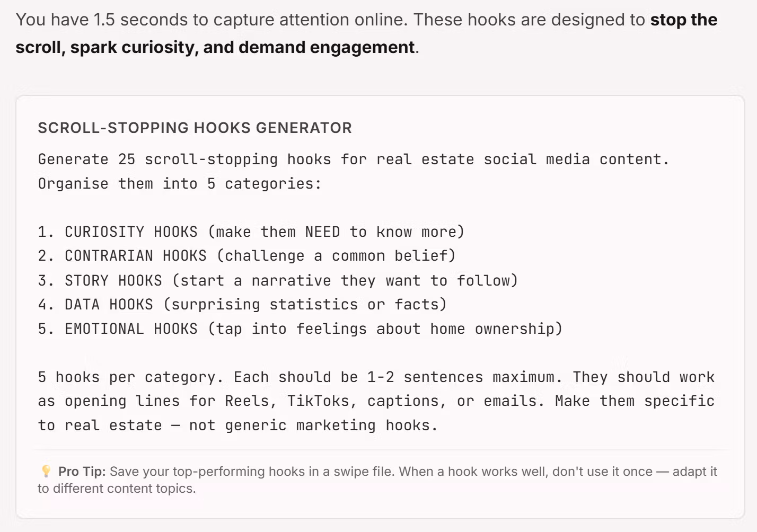Click the "Organise them into 5 categories" line
Image resolution: width=757 pixels, height=532 pixels.
click(179, 184)
